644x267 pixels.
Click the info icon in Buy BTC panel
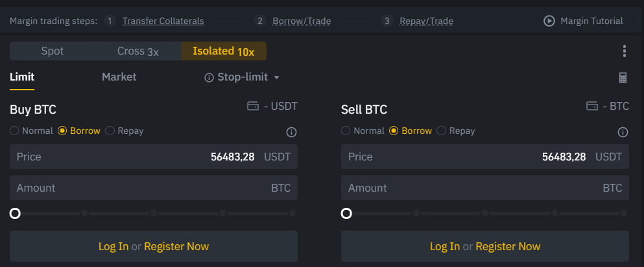point(291,133)
